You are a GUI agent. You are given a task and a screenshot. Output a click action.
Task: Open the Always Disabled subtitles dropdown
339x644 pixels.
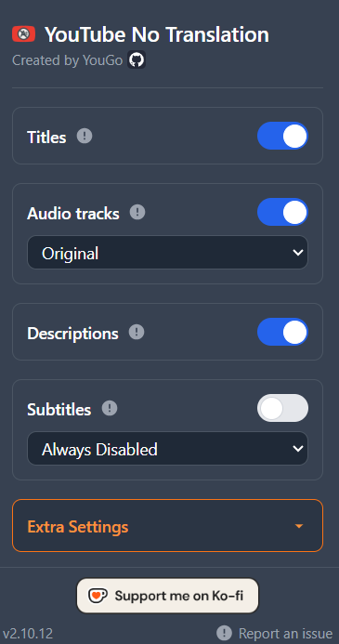[x=167, y=449]
